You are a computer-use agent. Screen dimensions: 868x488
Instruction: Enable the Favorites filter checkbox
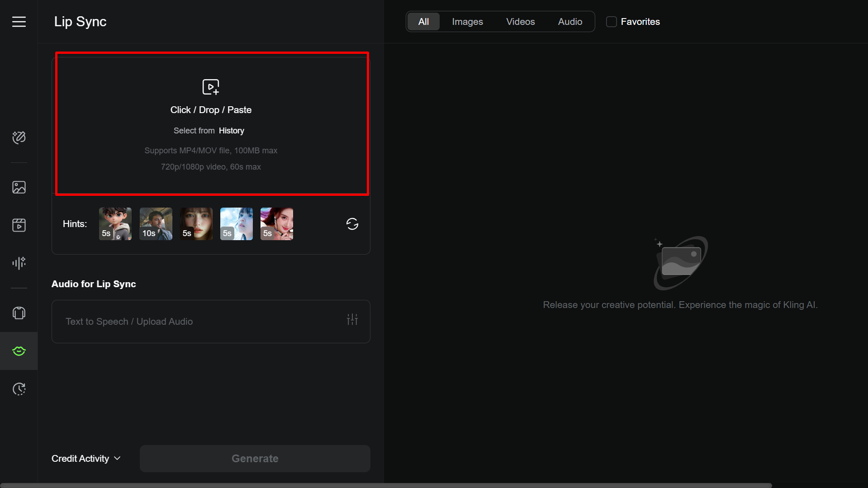[612, 21]
